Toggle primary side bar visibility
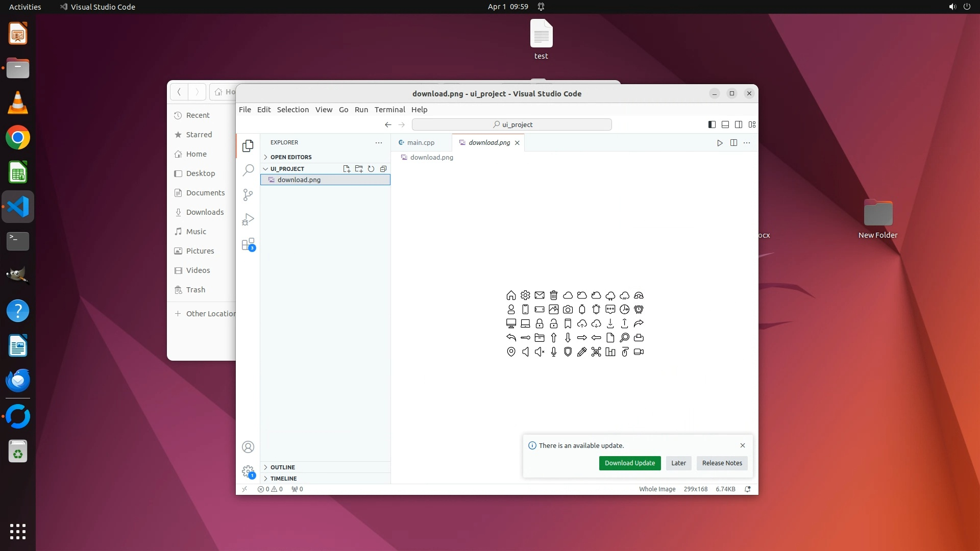Image resolution: width=980 pixels, height=551 pixels. point(712,124)
